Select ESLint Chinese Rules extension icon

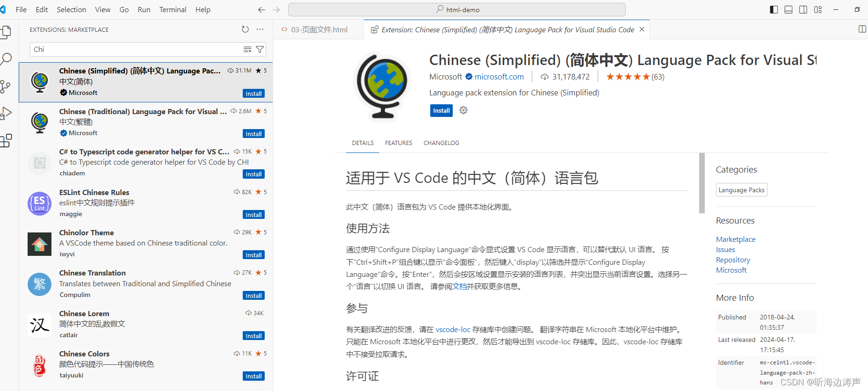[40, 203]
